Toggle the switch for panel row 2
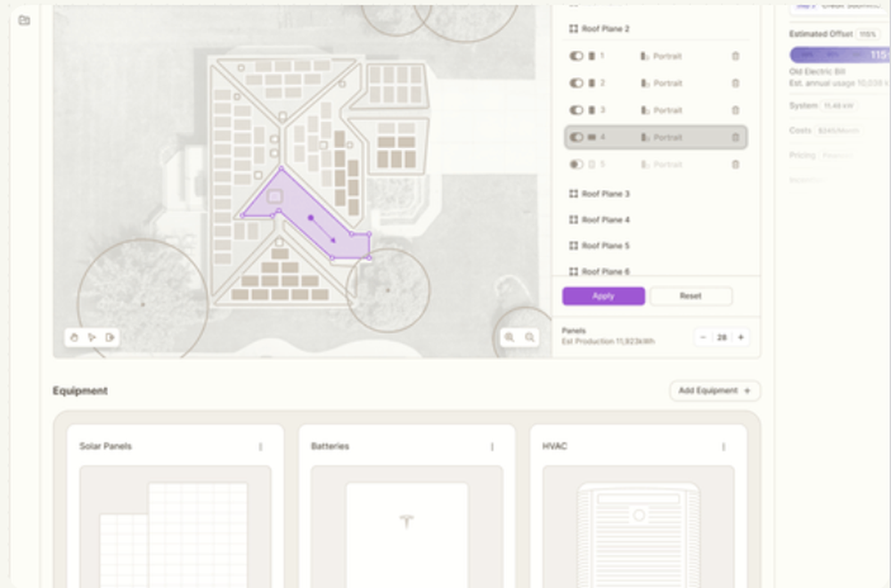 576,83
